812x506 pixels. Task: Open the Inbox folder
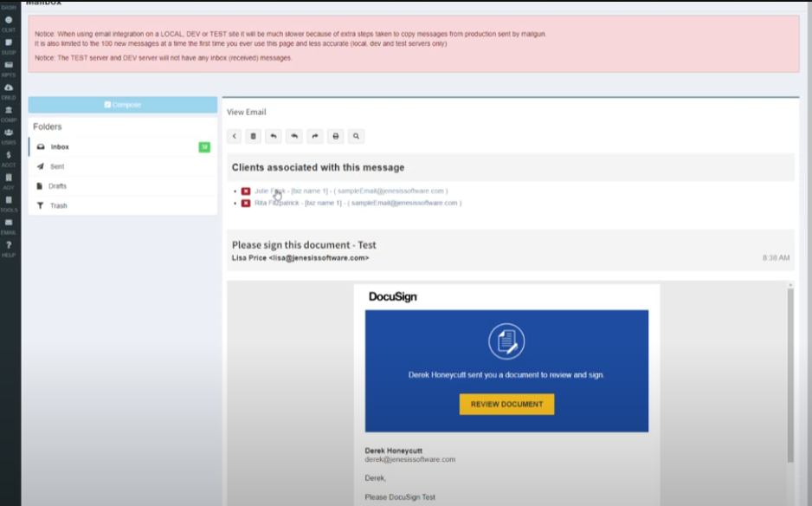pyautogui.click(x=123, y=146)
